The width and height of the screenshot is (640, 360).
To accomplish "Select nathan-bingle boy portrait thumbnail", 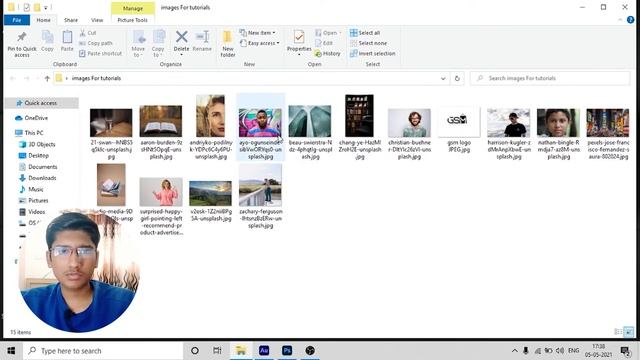I will pos(558,123).
